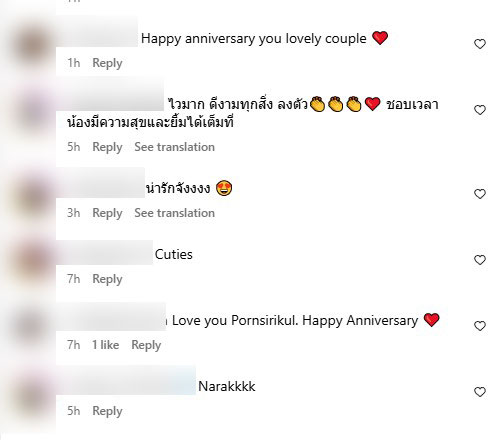Tap the heart next to the heart-eyes emoji comment
499x440 pixels.
point(480,194)
